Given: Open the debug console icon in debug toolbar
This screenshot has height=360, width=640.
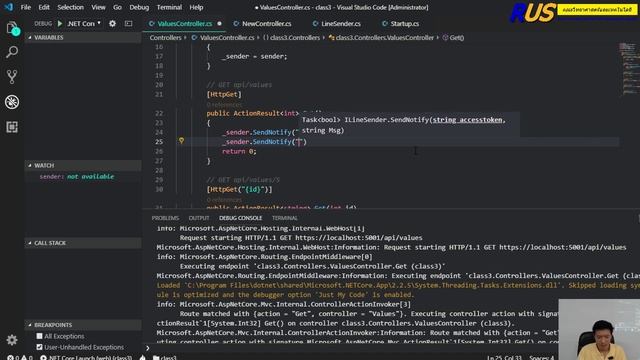Looking at the screenshot, I should [128, 24].
